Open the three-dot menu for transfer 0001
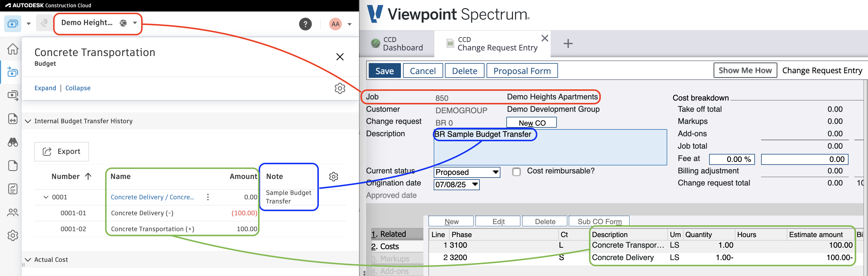Screen dimensions: 868x276 208,197
